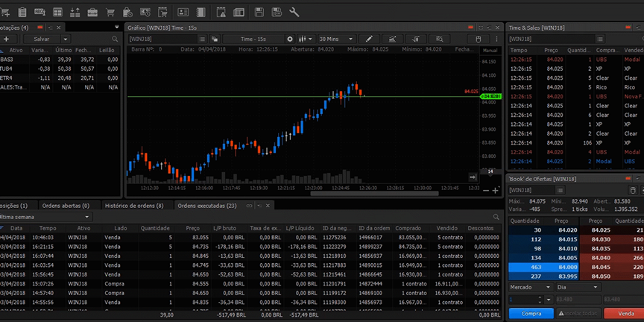Open the money with clock icon
Viewport: 644px width, 322px height.
pyautogui.click(x=145, y=13)
